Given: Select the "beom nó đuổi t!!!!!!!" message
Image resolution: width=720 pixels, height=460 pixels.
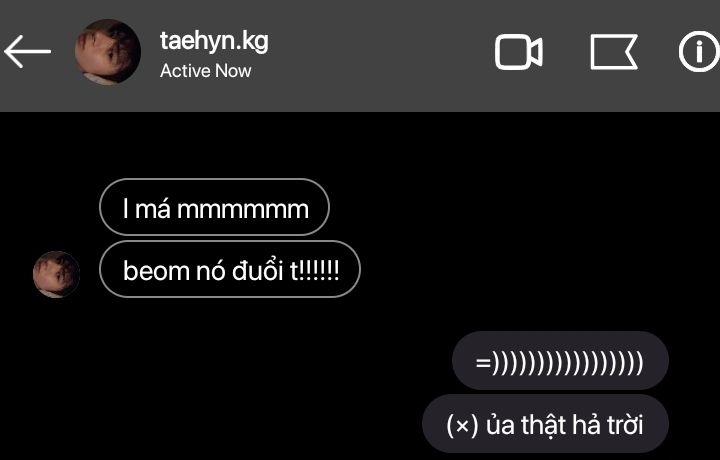Looking at the screenshot, I should [x=230, y=269].
